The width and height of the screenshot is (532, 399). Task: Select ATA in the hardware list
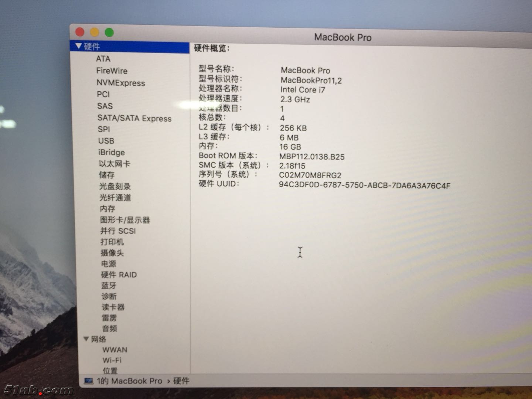click(x=103, y=59)
